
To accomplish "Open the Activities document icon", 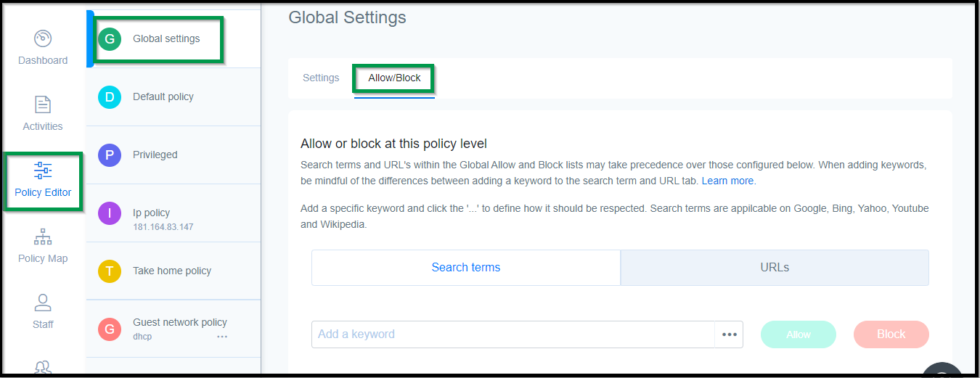I will tap(43, 104).
